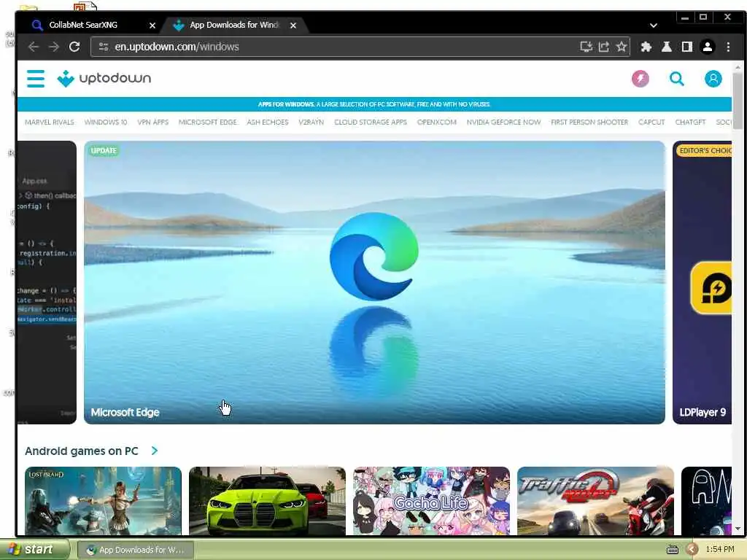Open the Traffic Rider game thumbnail
The width and height of the screenshot is (747, 560).
595,501
